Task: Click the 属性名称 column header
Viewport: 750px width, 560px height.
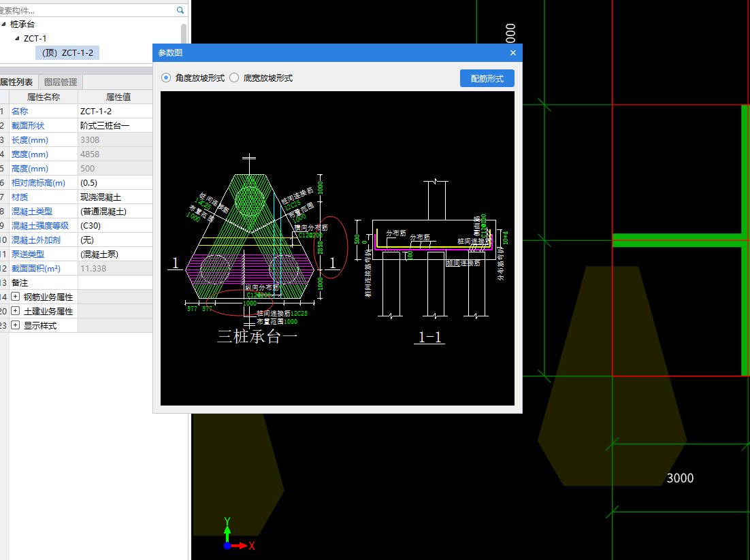Action: 44,97
